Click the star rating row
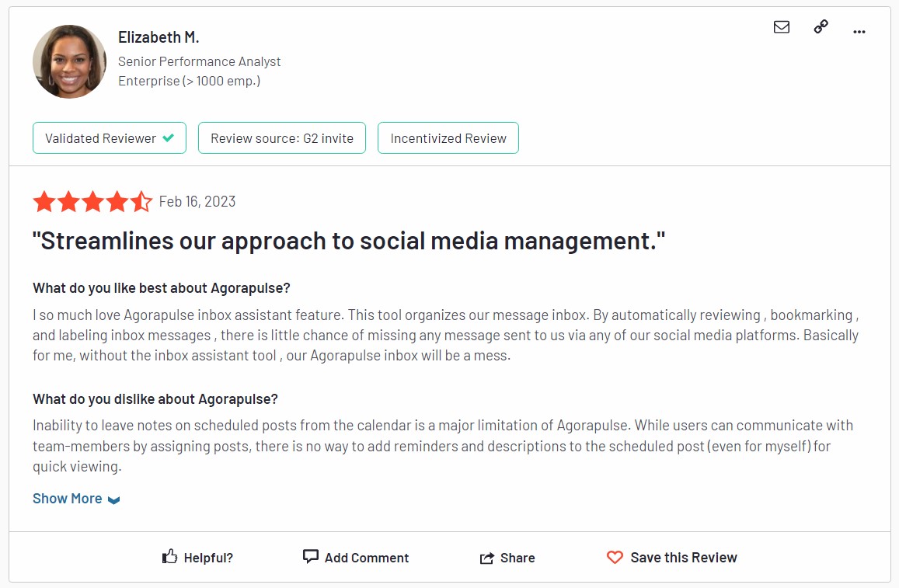899x588 pixels. (92, 202)
